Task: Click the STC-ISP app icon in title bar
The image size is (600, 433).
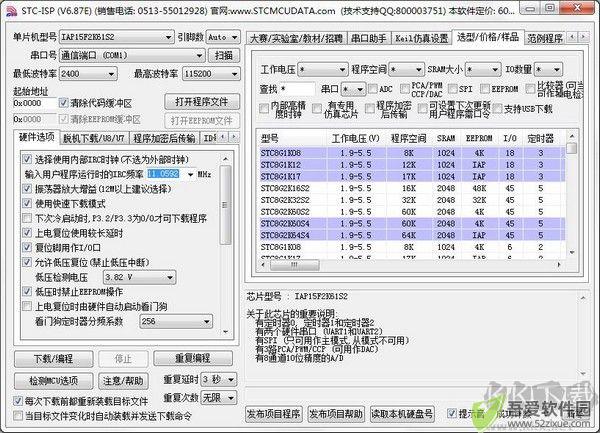Action: point(11,11)
